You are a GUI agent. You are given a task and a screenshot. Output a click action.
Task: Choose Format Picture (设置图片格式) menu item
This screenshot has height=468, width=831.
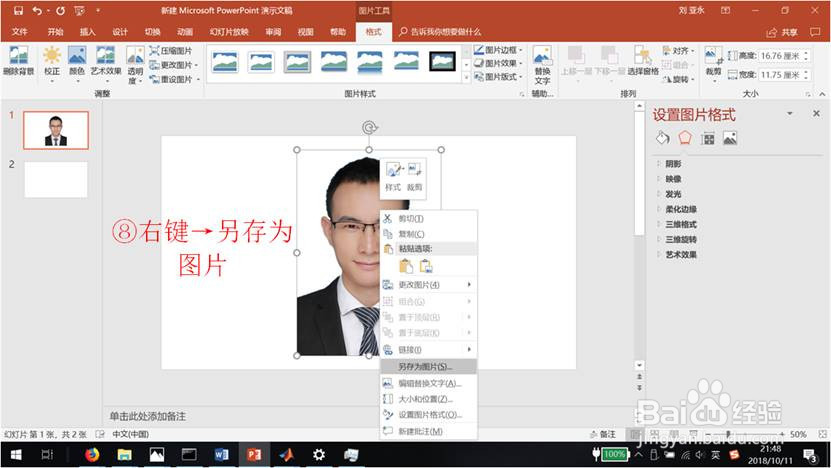click(429, 414)
